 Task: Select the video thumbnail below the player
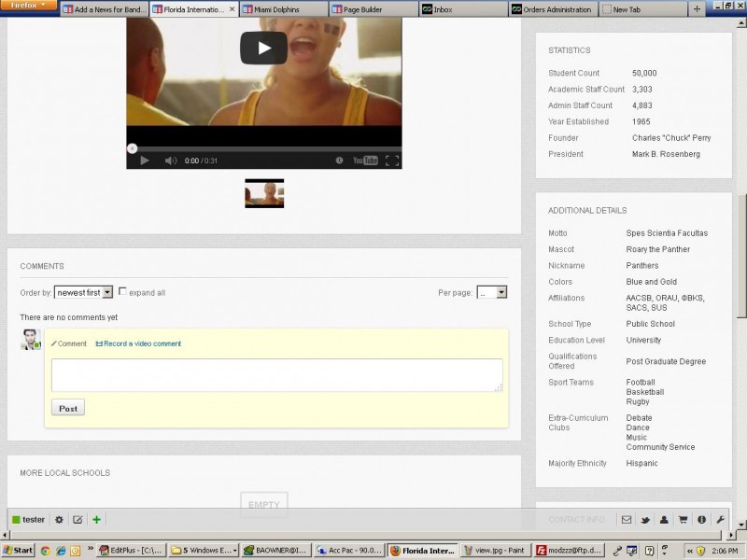coord(264,193)
